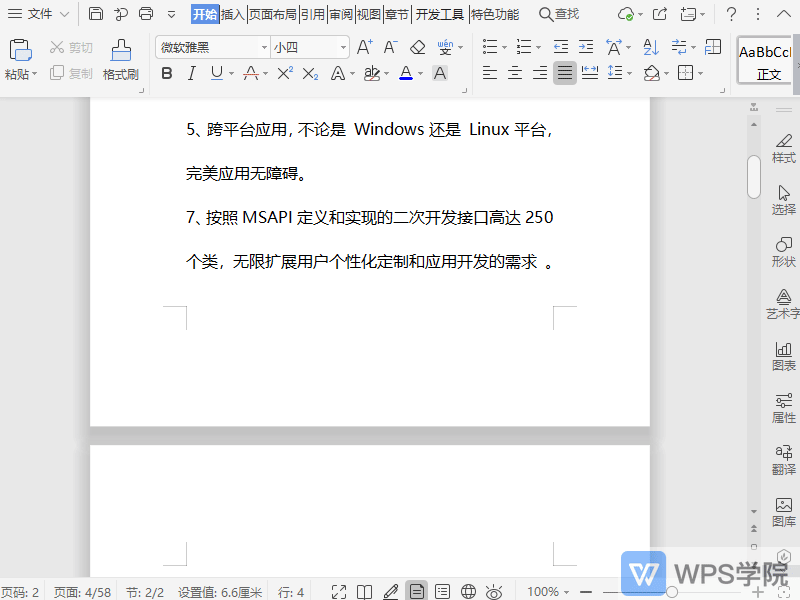Click the Paste clipboard icon
This screenshot has height=600, width=800.
point(20,51)
